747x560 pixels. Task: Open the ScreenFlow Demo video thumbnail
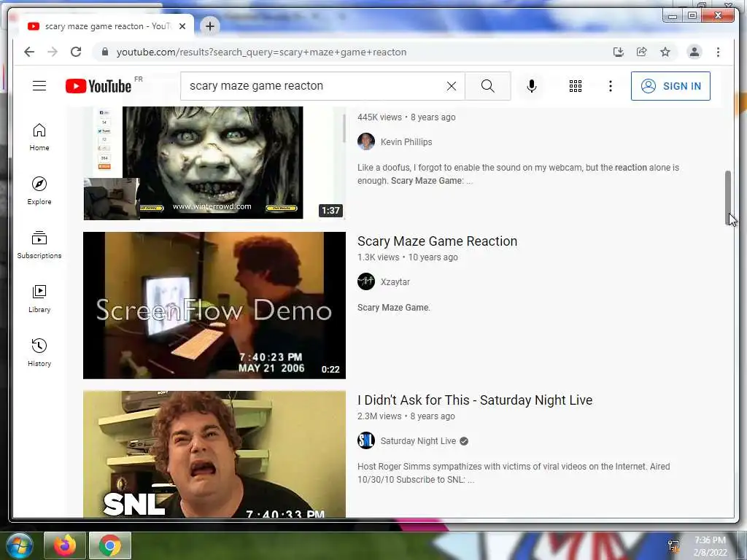tap(214, 306)
